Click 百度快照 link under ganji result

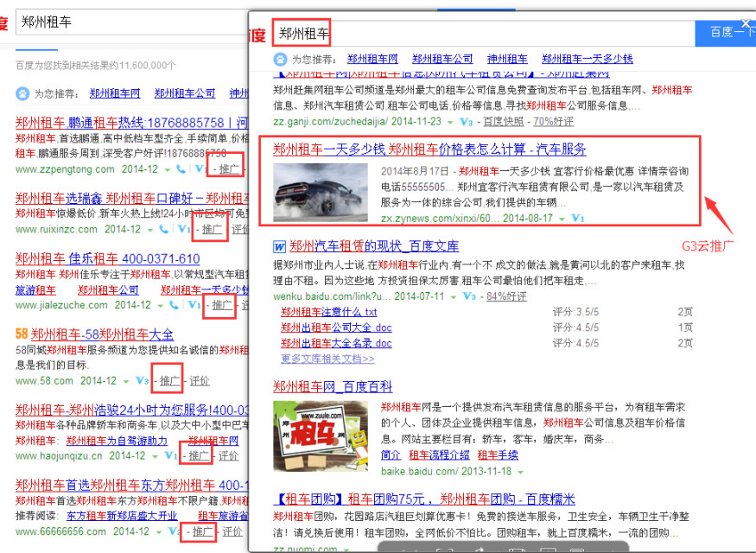[504, 122]
